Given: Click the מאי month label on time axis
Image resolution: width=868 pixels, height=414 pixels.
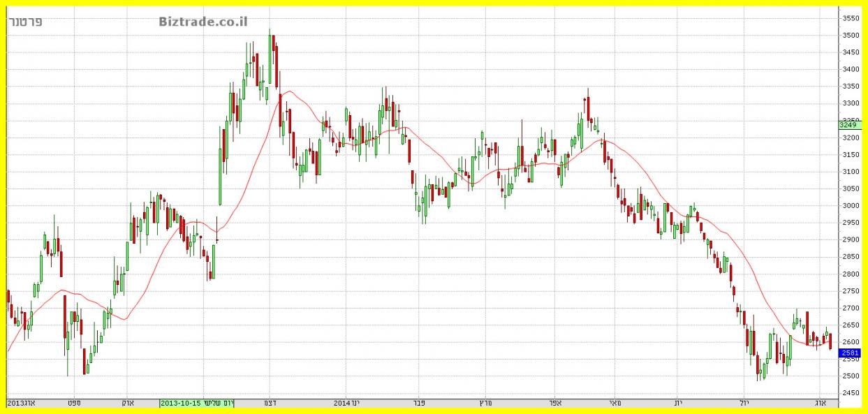Looking at the screenshot, I should click(615, 403).
